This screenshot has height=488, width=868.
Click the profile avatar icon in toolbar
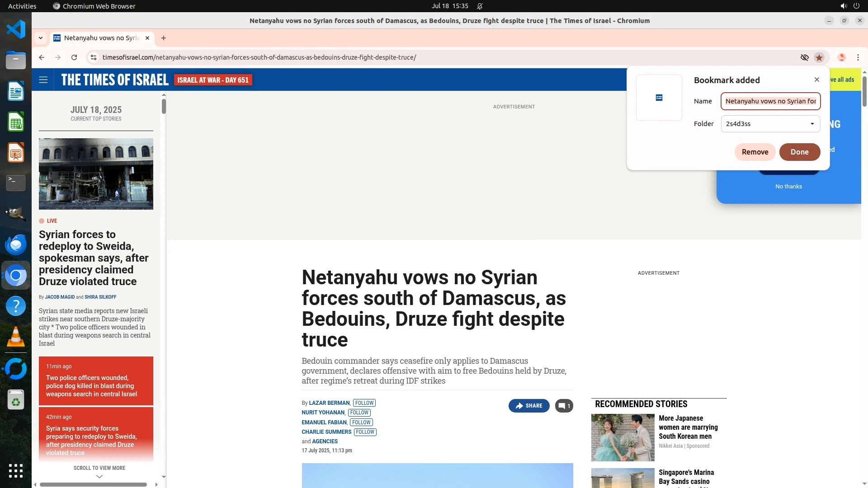pyautogui.click(x=841, y=57)
